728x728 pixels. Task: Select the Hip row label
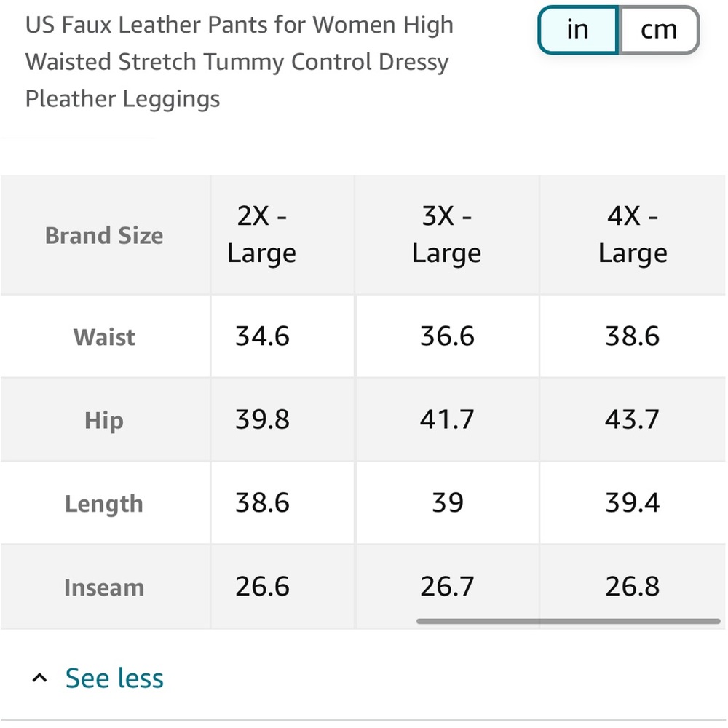tap(104, 419)
